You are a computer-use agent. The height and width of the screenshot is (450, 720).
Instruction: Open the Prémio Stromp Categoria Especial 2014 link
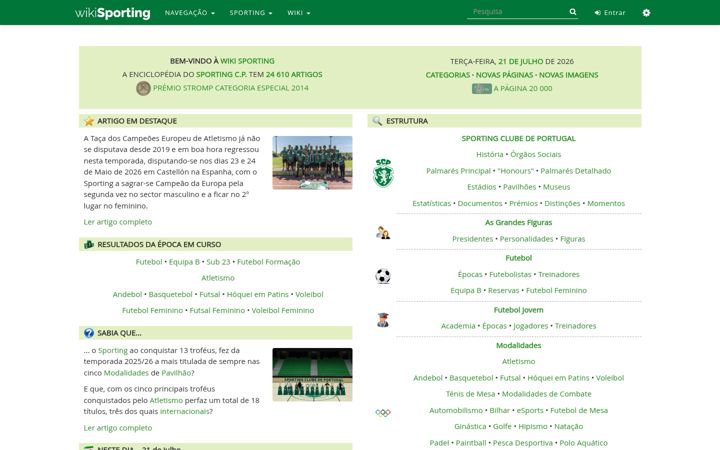231,88
